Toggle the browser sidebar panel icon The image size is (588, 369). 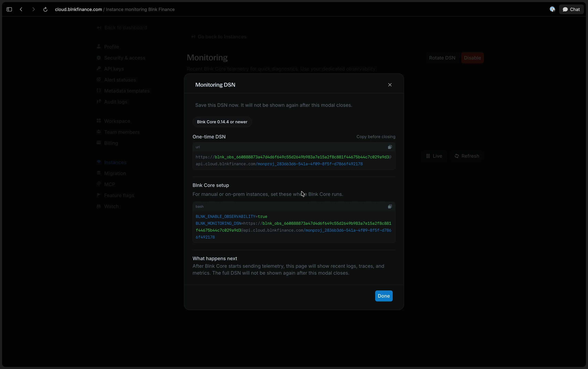click(x=9, y=9)
